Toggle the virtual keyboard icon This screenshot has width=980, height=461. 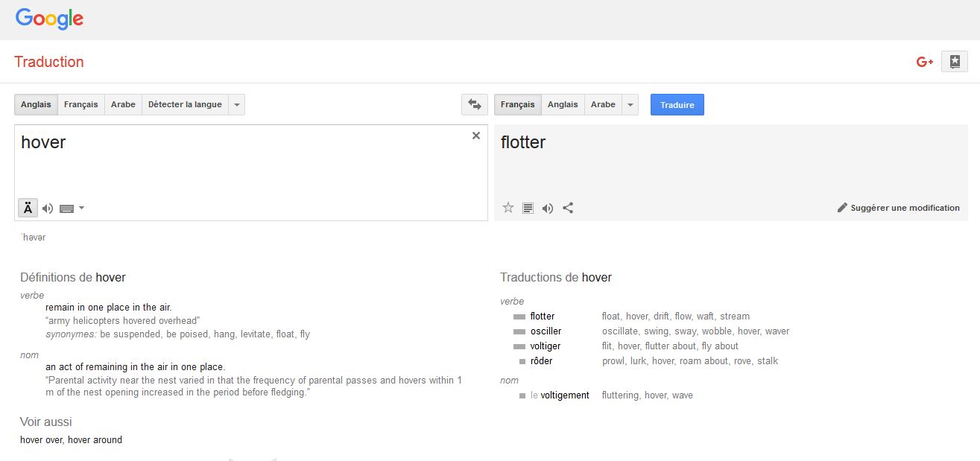tap(67, 209)
